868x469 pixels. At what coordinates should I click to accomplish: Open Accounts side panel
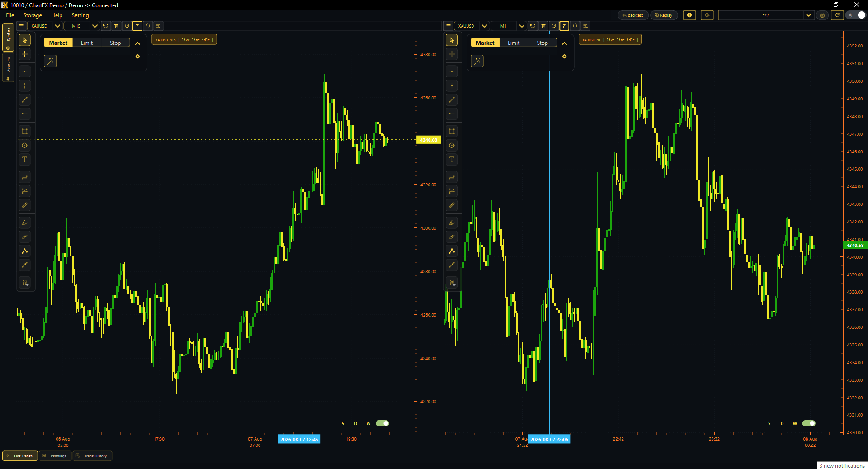point(8,67)
